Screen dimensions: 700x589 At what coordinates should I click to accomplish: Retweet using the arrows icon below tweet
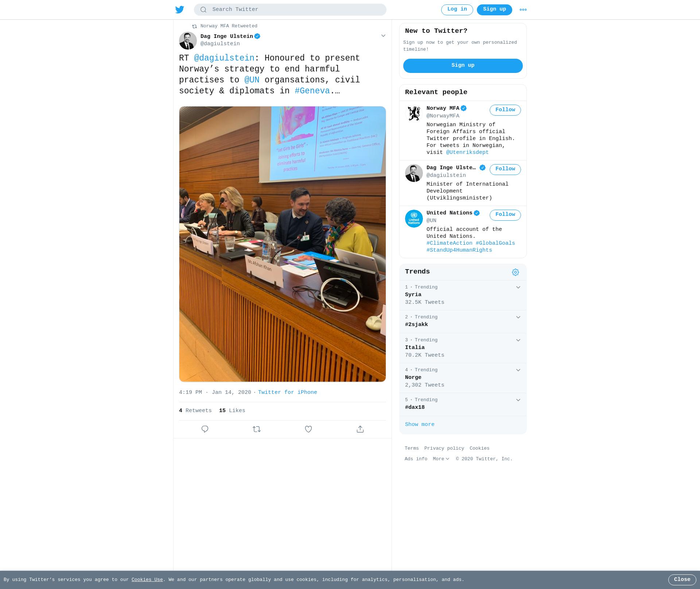(x=257, y=429)
